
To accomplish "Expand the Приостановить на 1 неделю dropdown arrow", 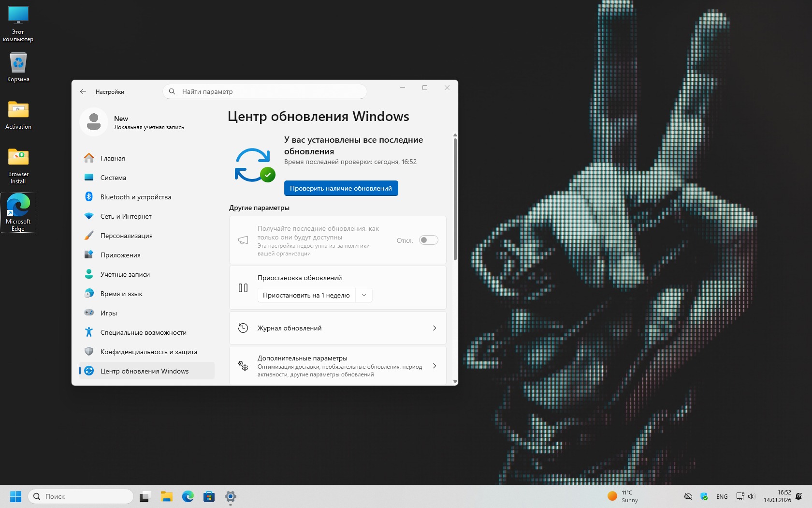I will pyautogui.click(x=364, y=295).
